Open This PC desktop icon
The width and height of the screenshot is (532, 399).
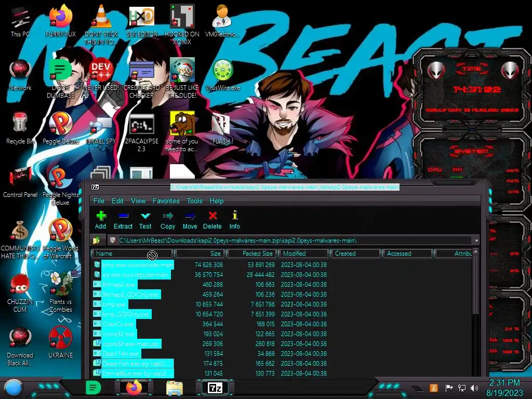(20, 21)
